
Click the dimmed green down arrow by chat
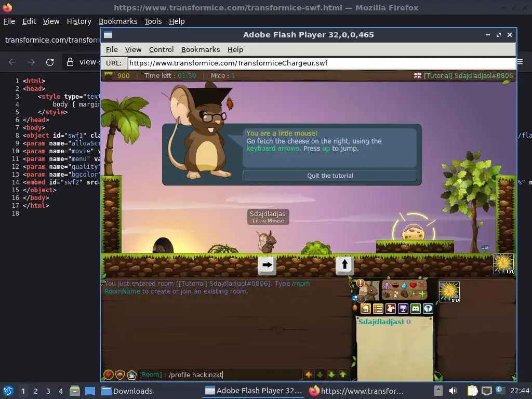[x=320, y=375]
